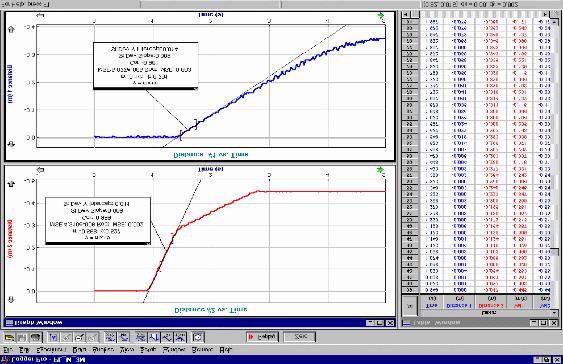Viewport: 563px width, 364px height.
Task: Print using the printer toolbar icon
Action: pyautogui.click(x=35, y=337)
